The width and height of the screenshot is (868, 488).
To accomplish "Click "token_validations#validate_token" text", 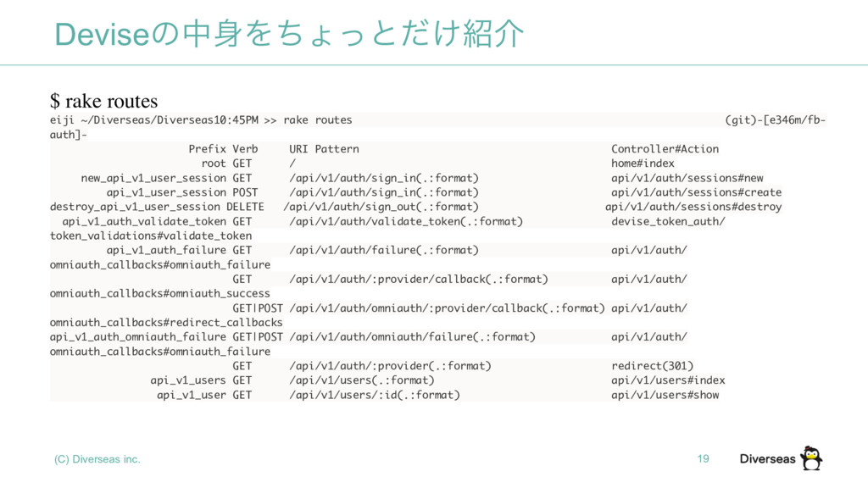I will pyautogui.click(x=151, y=236).
